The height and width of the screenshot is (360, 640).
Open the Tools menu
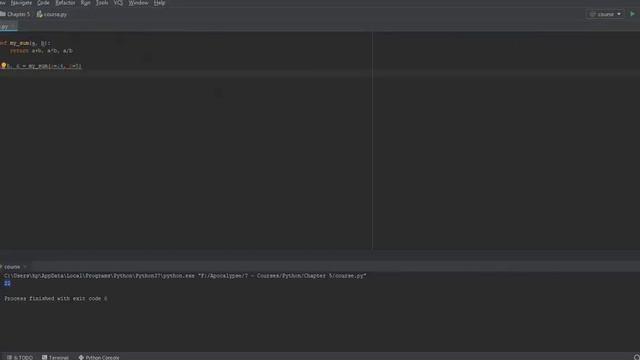point(102,3)
